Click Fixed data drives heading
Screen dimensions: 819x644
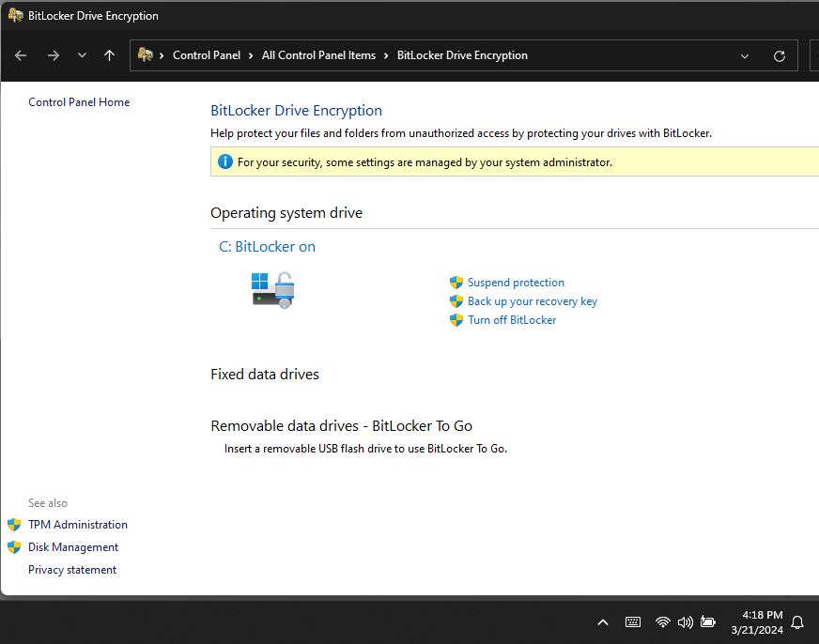click(264, 375)
